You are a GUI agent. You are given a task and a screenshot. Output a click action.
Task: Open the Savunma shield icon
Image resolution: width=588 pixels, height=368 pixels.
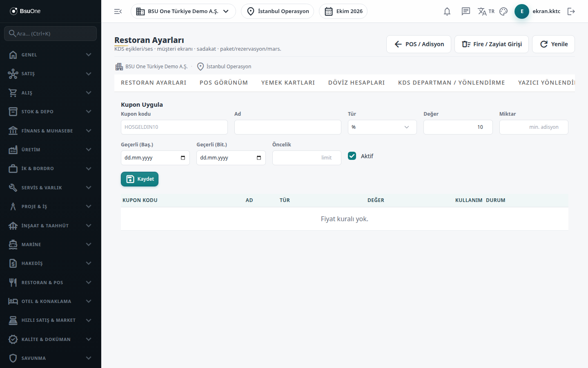tap(13, 358)
